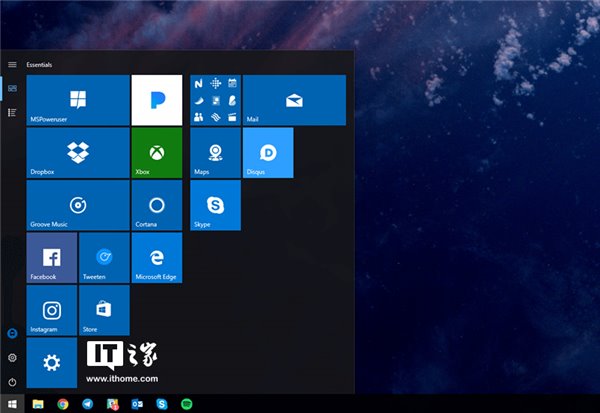
Task: Open the feather pen icon in folder tile
Action: coord(232,100)
